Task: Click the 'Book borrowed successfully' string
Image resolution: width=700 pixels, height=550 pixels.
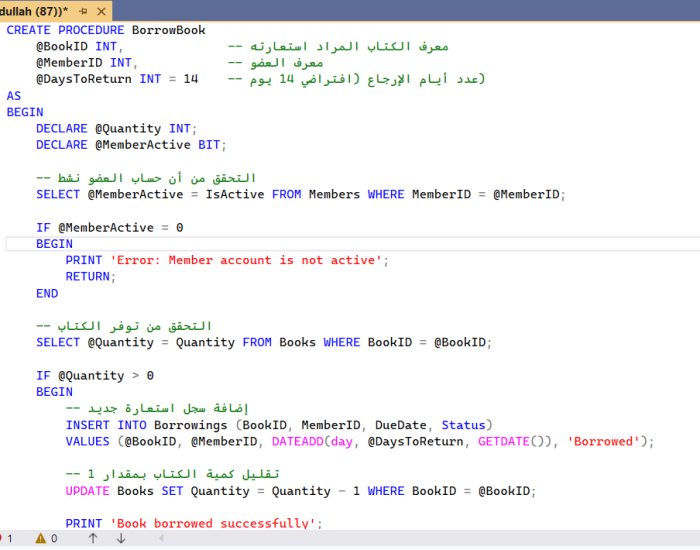Action: (215, 523)
